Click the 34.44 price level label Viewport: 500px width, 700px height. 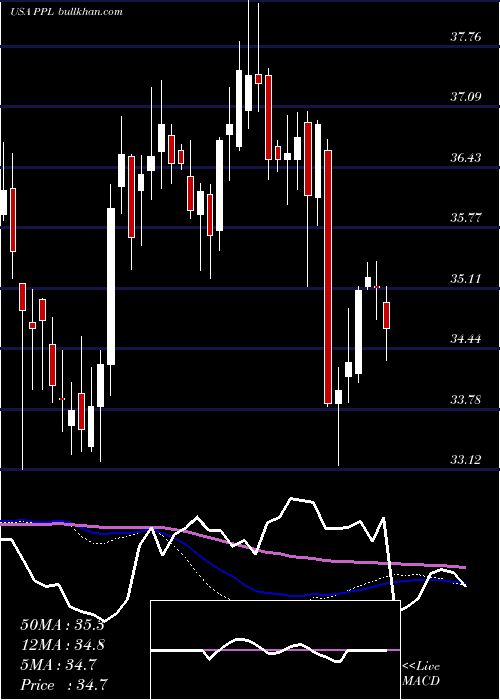pyautogui.click(x=466, y=339)
